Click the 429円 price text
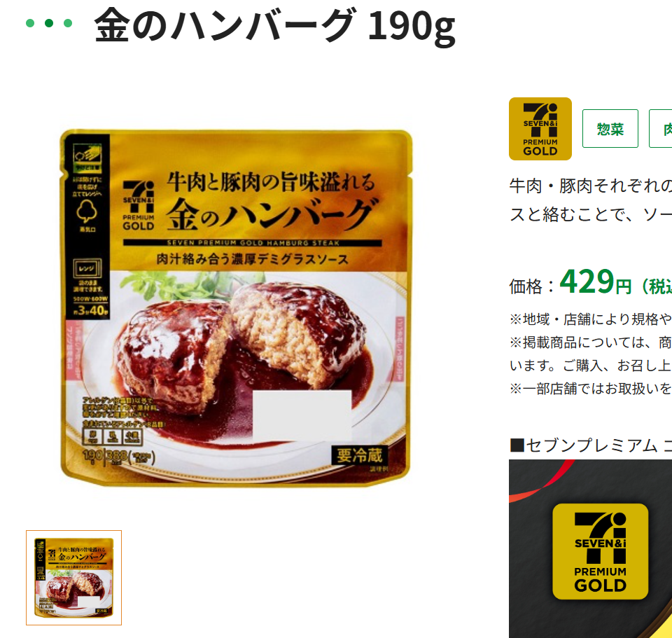This screenshot has width=672, height=638. pyautogui.click(x=595, y=282)
